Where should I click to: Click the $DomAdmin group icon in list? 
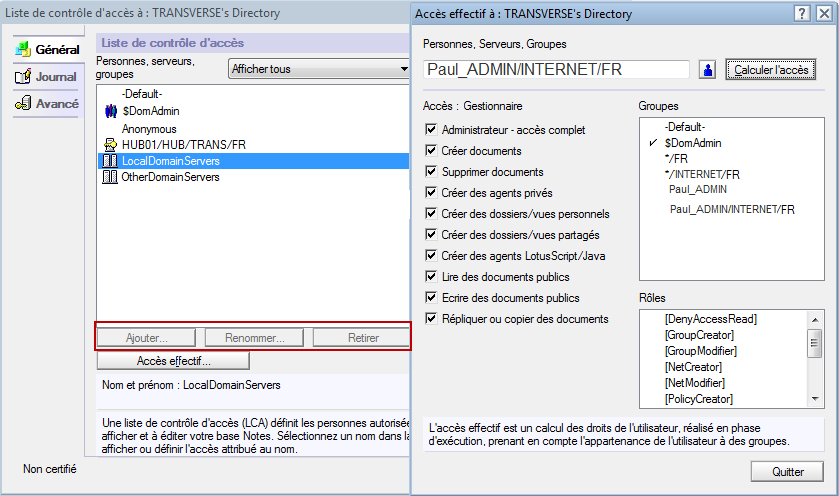click(x=111, y=111)
